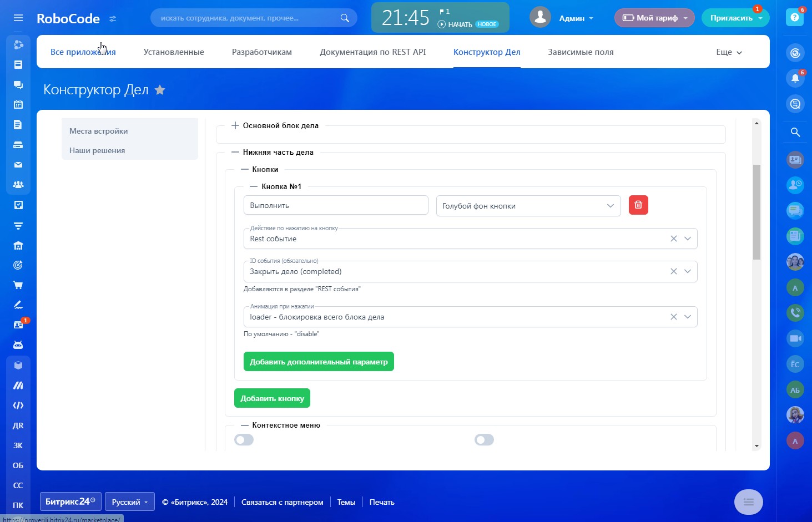
Task: Open Места встройки in the side menu
Action: coord(99,131)
